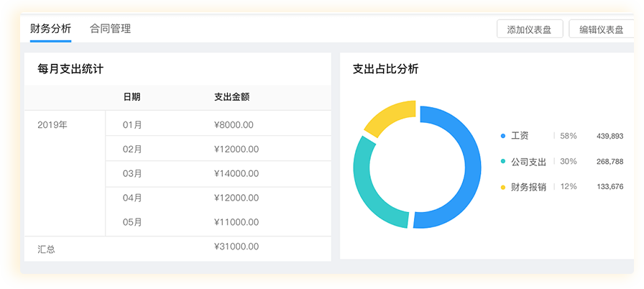Viewport: 644px width, 289px height.
Task: Click the 支出金额 column header
Action: (x=231, y=97)
